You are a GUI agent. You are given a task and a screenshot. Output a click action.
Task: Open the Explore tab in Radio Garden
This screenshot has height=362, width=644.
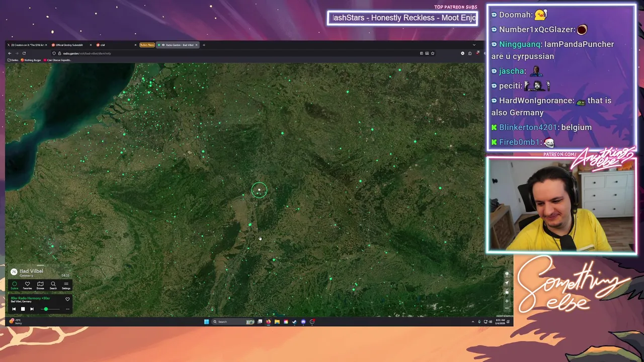click(15, 285)
